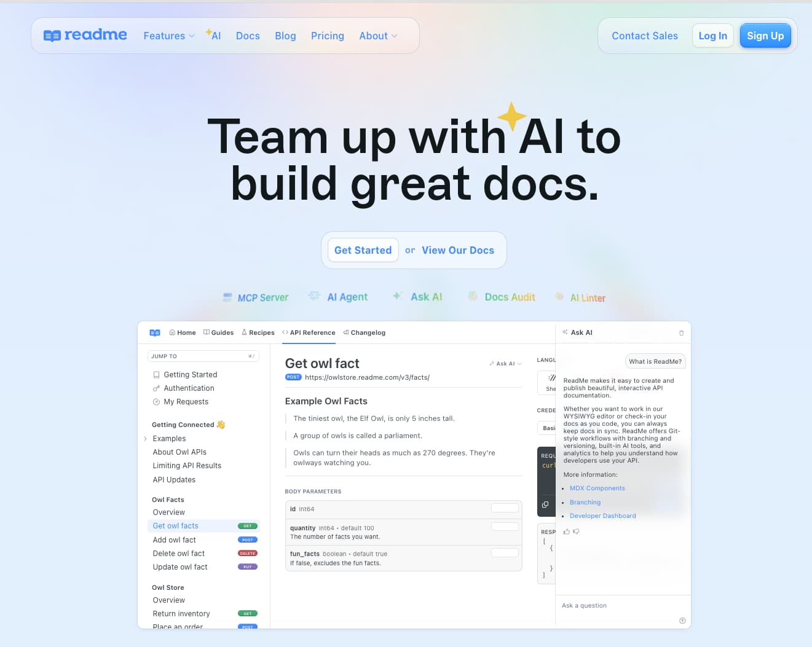The image size is (812, 647).
Task: Click the copy icon in request panel
Action: coord(545,504)
